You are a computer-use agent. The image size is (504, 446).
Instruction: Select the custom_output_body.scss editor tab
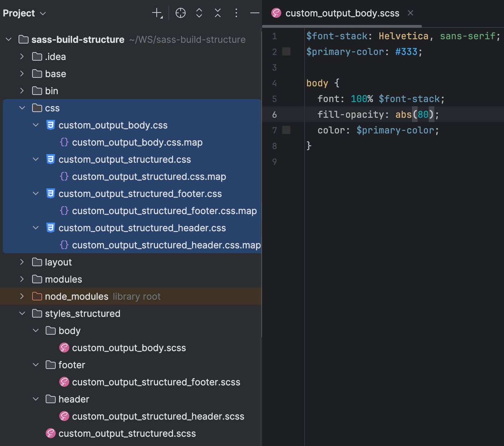click(342, 13)
